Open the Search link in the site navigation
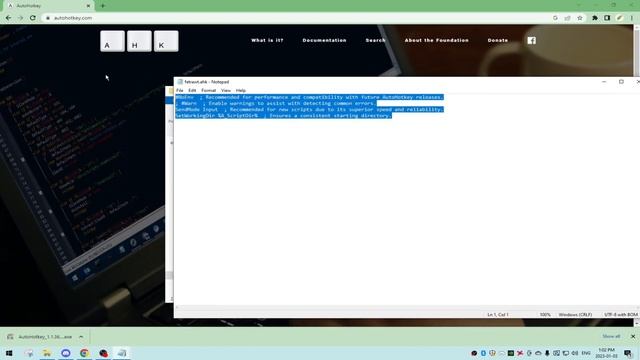This screenshot has width=640, height=360. (376, 40)
